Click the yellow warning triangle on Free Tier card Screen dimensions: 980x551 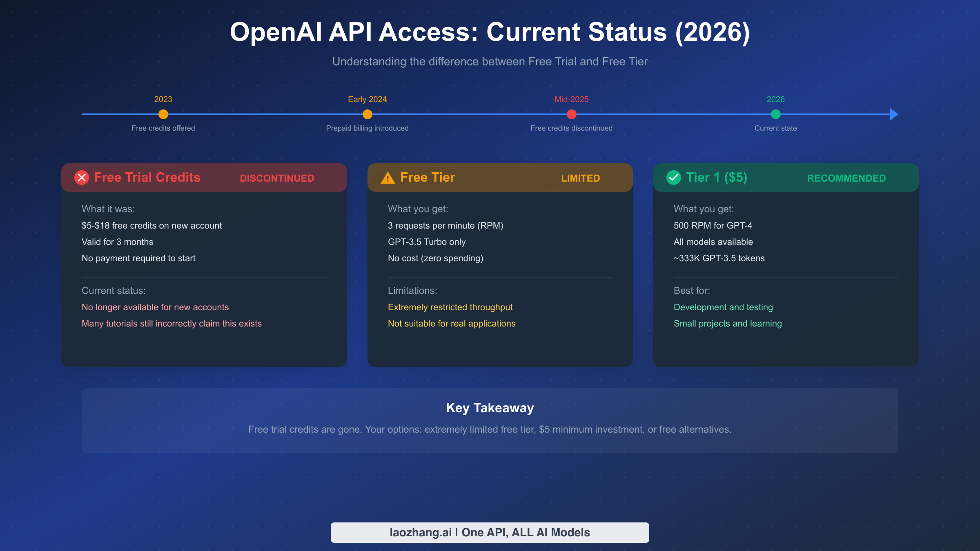tap(388, 178)
